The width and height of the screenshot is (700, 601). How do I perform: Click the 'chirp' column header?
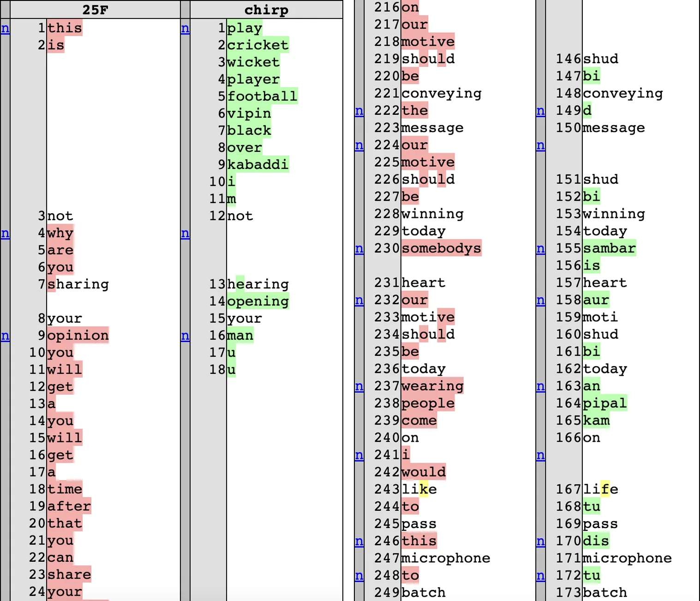[x=266, y=10]
